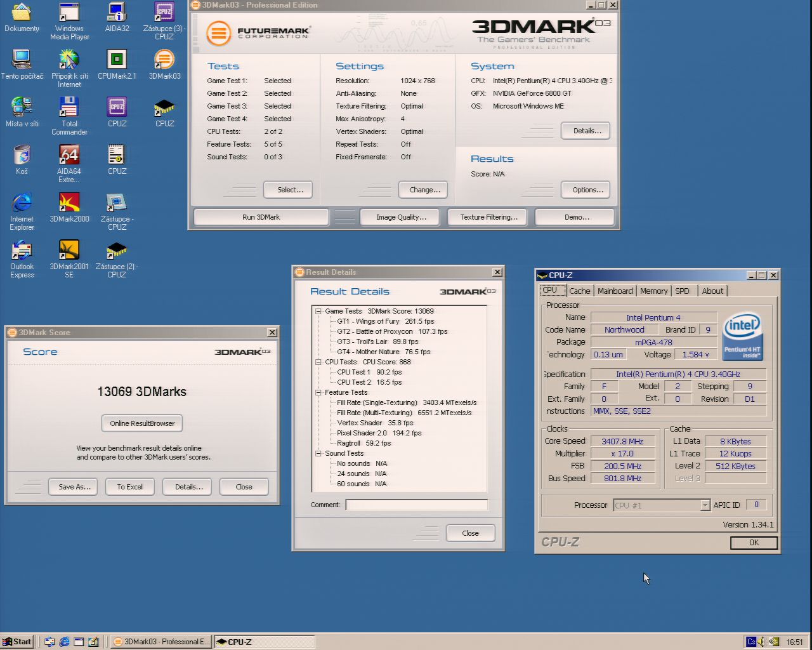812x650 pixels.
Task: Launch 3DMark2000 desktop icon
Action: point(69,208)
